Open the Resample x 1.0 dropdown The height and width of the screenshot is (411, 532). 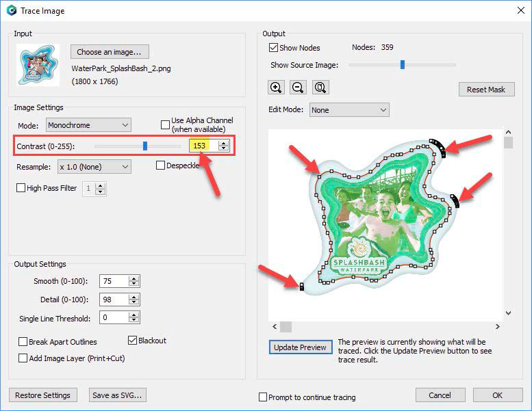click(x=94, y=167)
